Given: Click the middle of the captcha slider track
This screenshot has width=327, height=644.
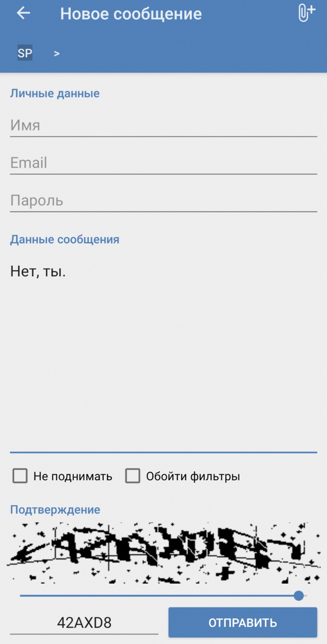Looking at the screenshot, I should [x=163, y=596].
